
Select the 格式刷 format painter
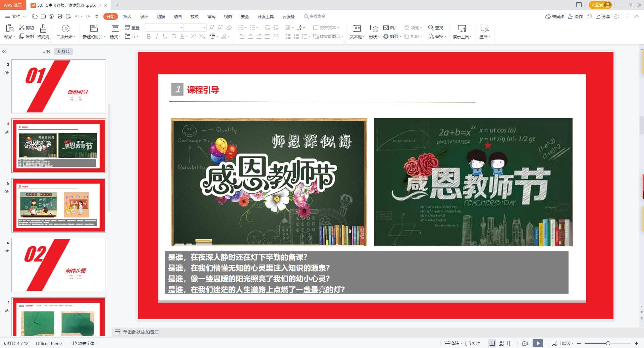pyautogui.click(x=43, y=32)
